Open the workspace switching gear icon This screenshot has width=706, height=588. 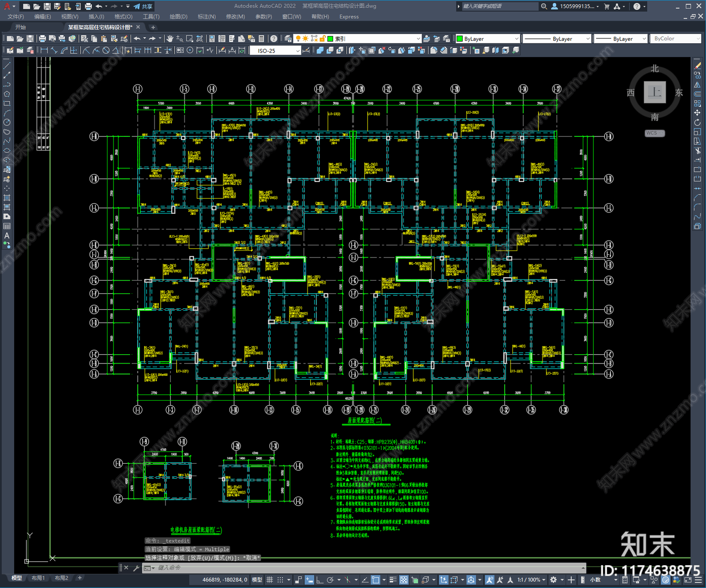(x=553, y=580)
